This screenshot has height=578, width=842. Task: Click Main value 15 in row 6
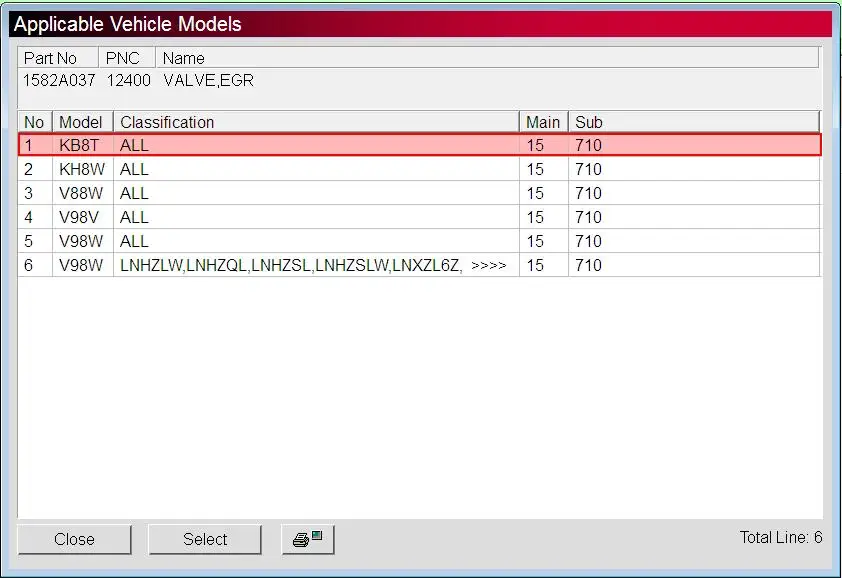click(535, 265)
